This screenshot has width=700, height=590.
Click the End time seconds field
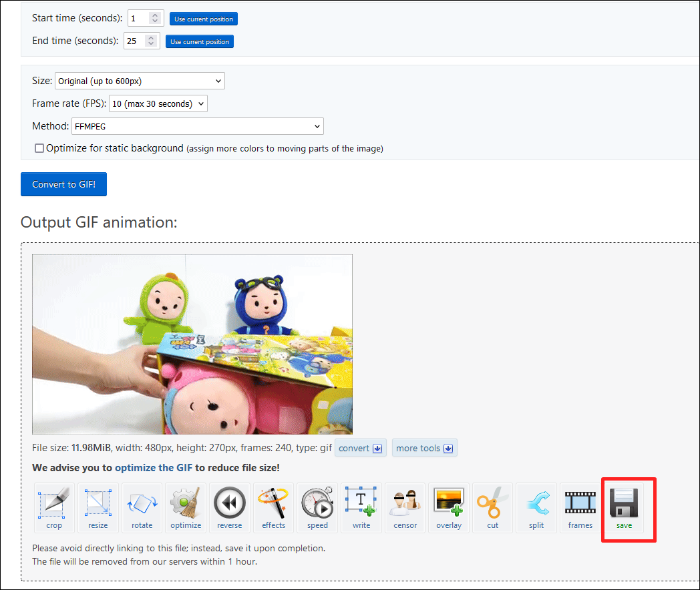point(142,41)
